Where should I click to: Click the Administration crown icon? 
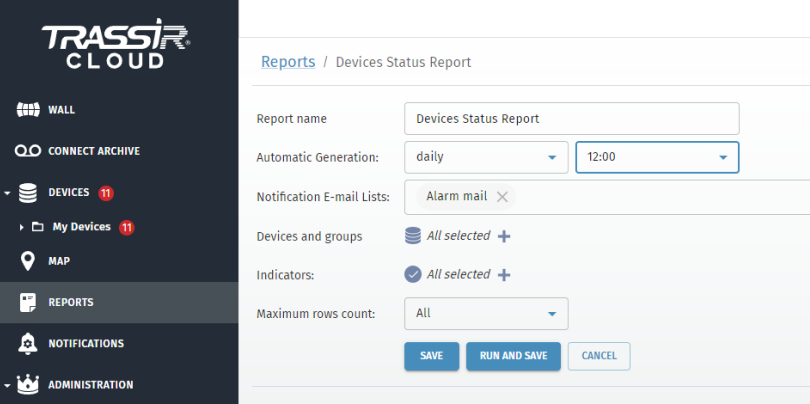[28, 384]
